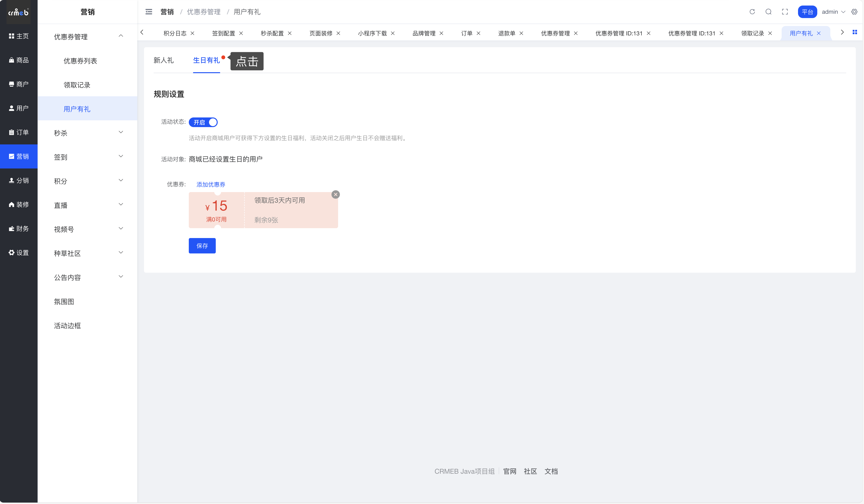Image resolution: width=864 pixels, height=504 pixels.
Task: Collapse sidebar with hamburger menu icon
Action: [149, 12]
